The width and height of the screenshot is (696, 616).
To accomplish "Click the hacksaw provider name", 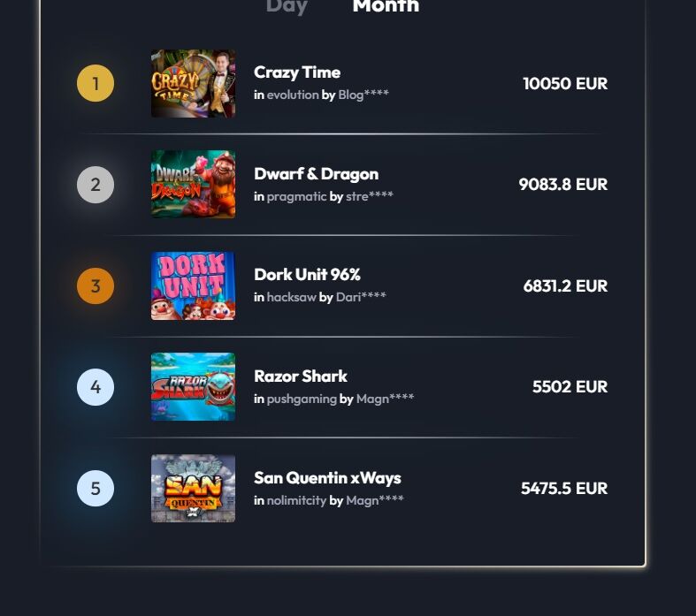I will [x=291, y=297].
